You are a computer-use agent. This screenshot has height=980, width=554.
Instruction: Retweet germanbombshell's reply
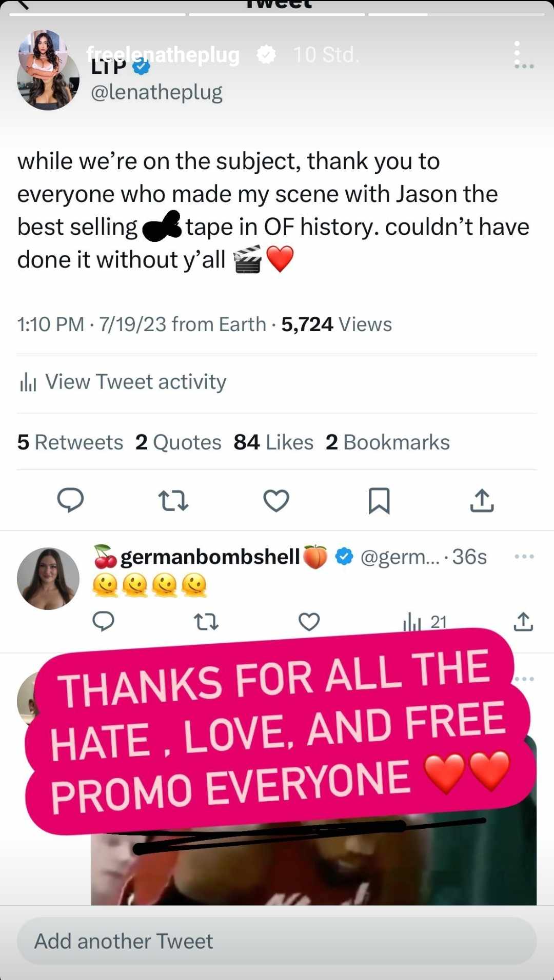(206, 622)
